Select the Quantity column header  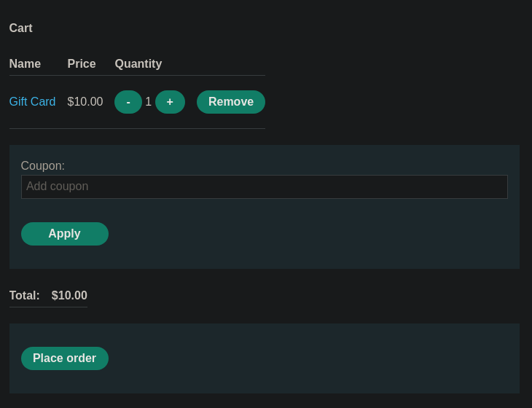(x=138, y=64)
